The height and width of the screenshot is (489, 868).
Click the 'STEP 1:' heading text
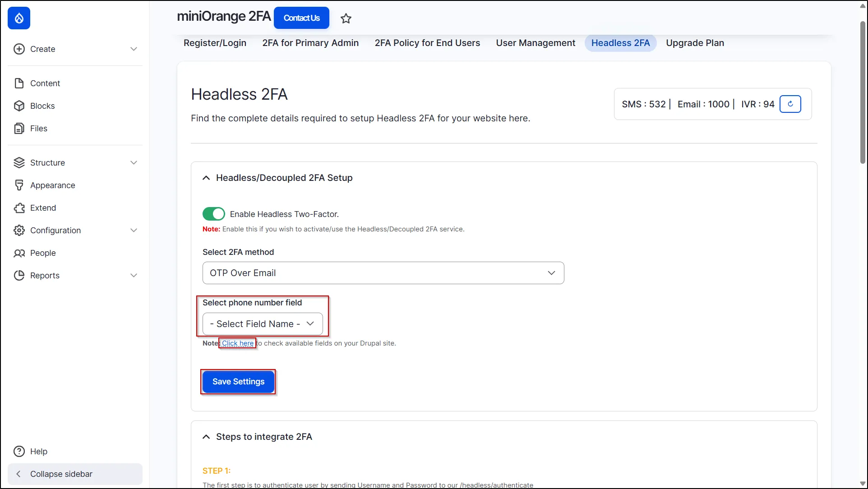217,471
